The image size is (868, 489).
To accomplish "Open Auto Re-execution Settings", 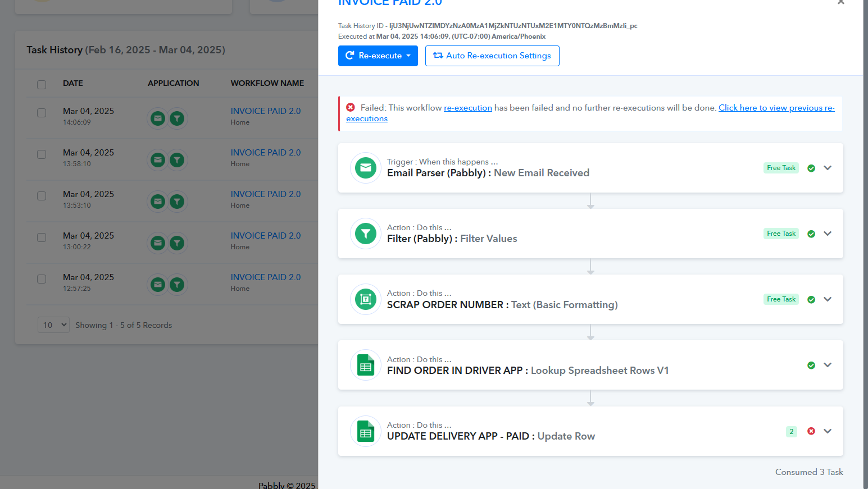I will pyautogui.click(x=492, y=56).
